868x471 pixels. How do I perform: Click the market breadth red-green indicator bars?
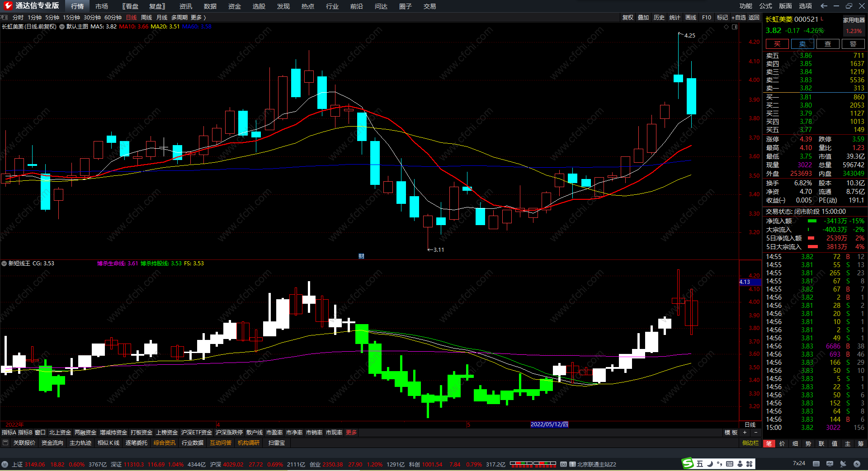tap(533, 464)
